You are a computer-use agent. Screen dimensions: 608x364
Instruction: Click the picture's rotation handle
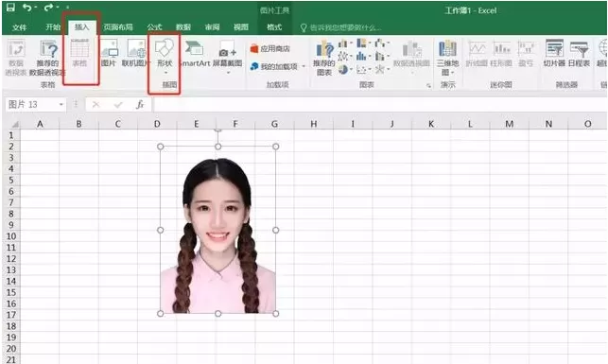(x=217, y=130)
